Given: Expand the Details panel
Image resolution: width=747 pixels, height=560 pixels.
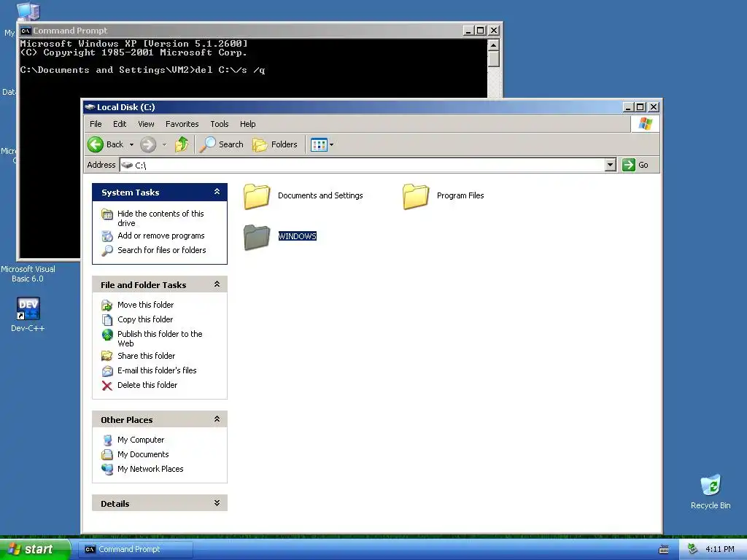Looking at the screenshot, I should (x=217, y=503).
